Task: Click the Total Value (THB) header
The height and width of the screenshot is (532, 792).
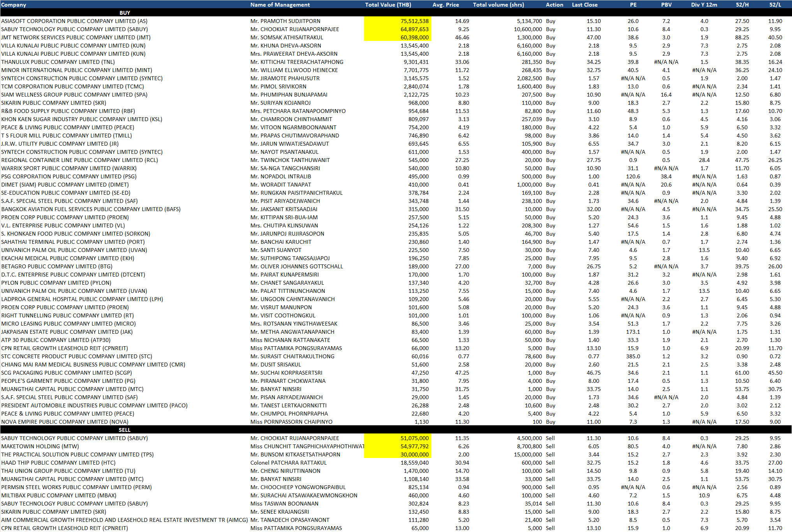Action: coord(388,5)
